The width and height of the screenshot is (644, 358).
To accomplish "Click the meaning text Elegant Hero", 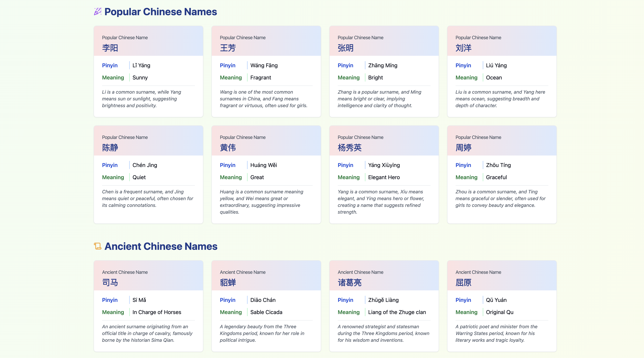I will 384,177.
